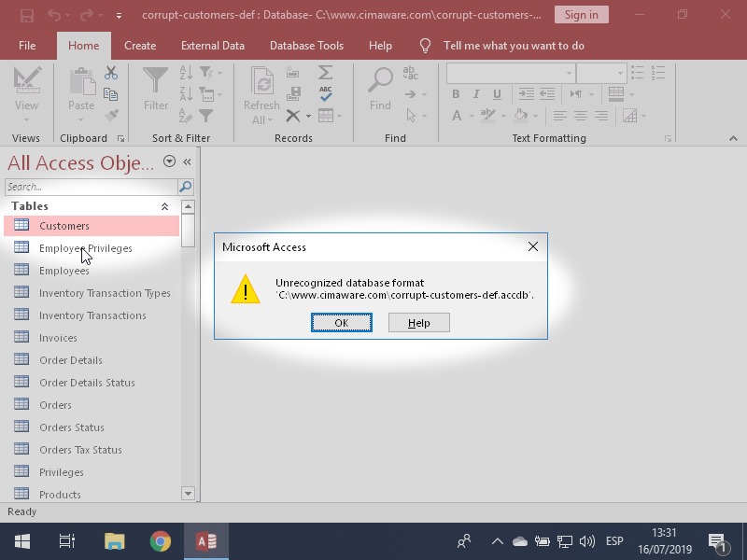
Task: Click the Sort Ascending A-Z icon
Action: tap(186, 73)
